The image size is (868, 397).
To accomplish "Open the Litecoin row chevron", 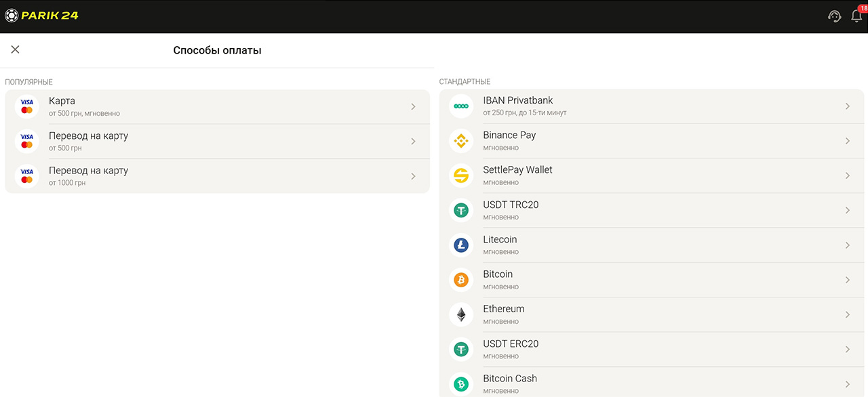I will 847,245.
